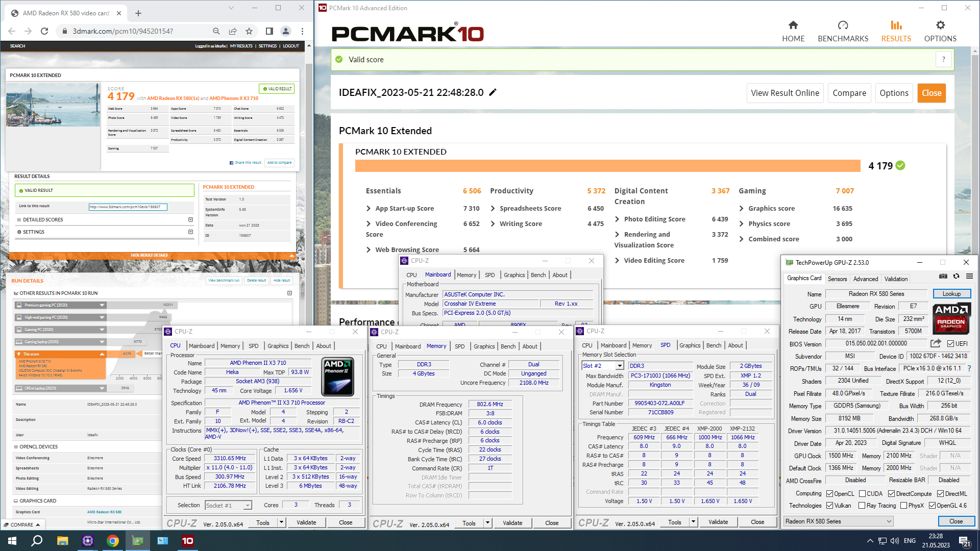Toggle the Vulkan checkbox in GPU-Z
Image resolution: width=980 pixels, height=551 pixels.
(x=830, y=505)
